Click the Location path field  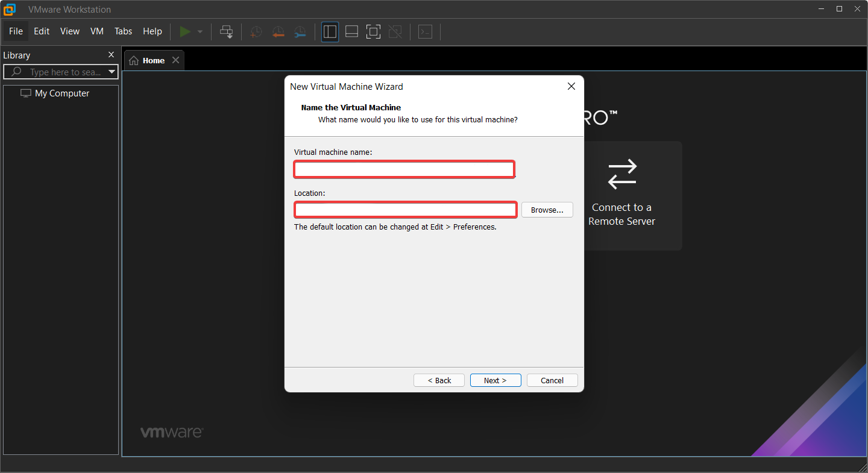pyautogui.click(x=406, y=210)
